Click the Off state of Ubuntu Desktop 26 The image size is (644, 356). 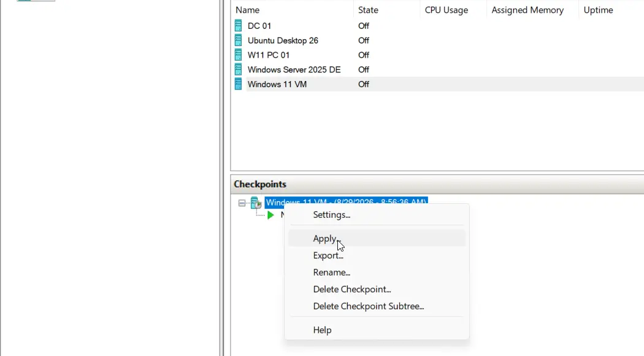pyautogui.click(x=364, y=41)
